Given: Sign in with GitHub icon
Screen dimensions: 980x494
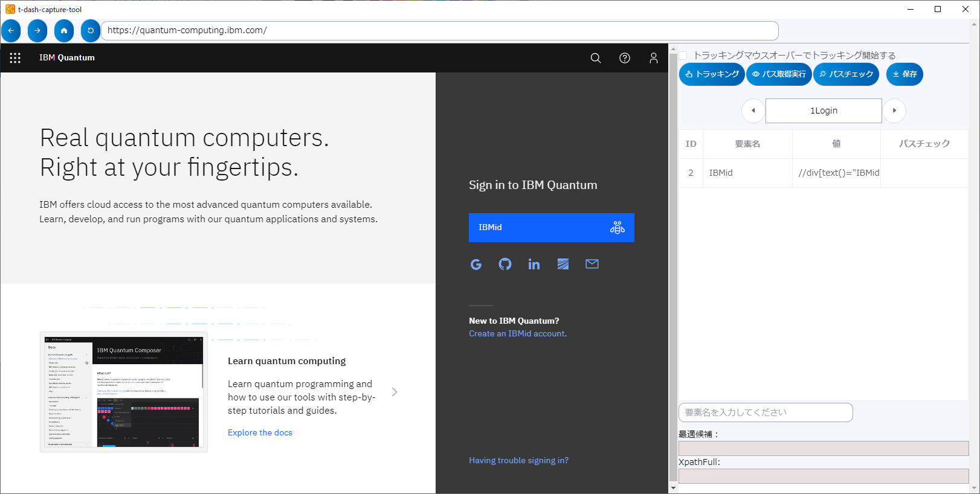Looking at the screenshot, I should pyautogui.click(x=505, y=264).
